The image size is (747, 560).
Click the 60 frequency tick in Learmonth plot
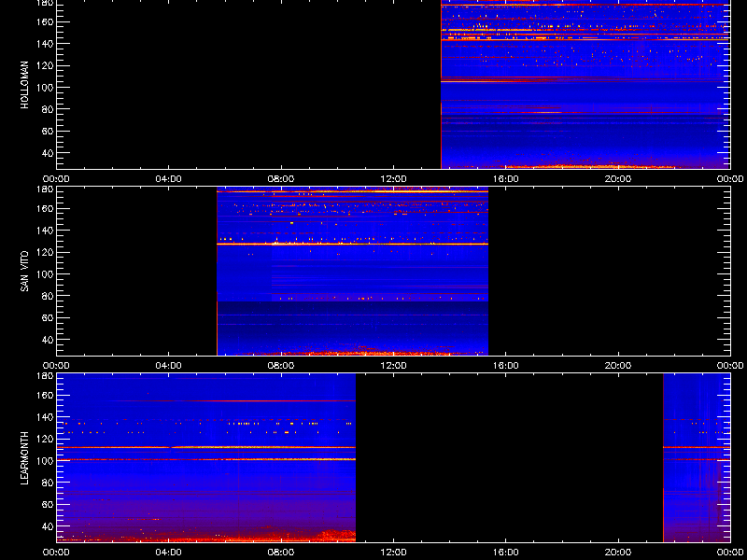(46, 504)
